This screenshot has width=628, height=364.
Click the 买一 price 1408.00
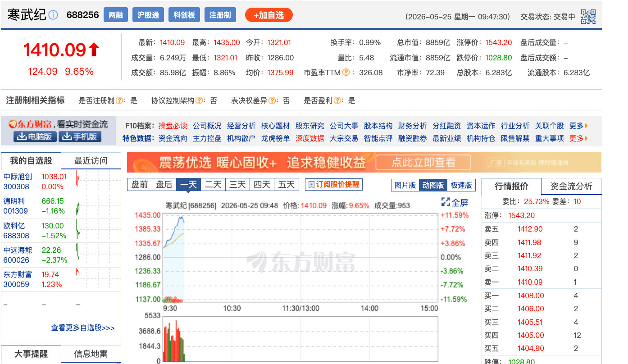[x=530, y=296]
